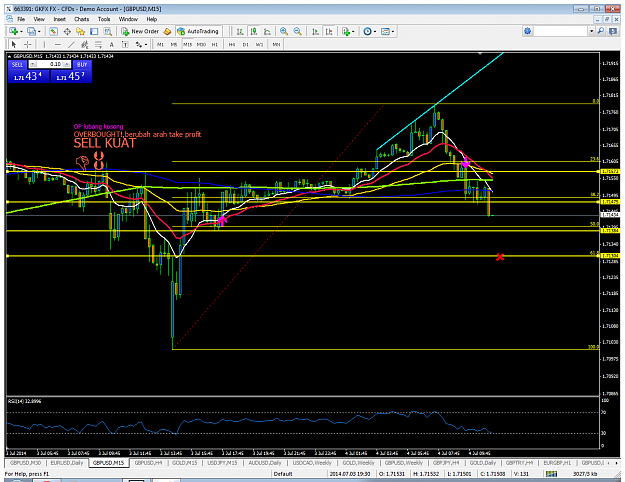The height and width of the screenshot is (482, 625).
Task: Expand Profiles dropdown arrow
Action: pos(39,31)
